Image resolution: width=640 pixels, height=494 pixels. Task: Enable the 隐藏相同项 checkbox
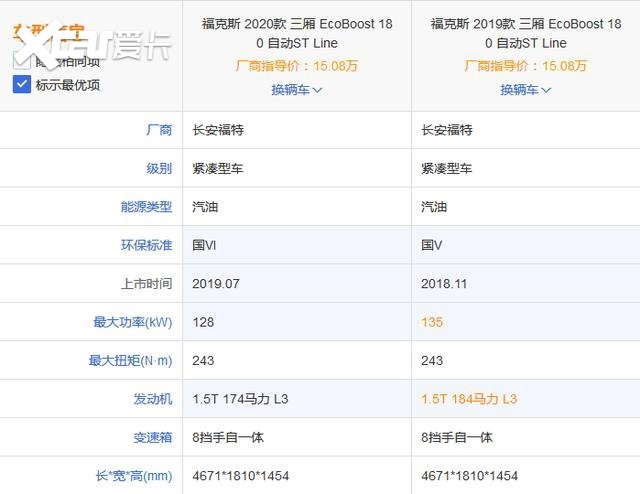click(x=22, y=62)
